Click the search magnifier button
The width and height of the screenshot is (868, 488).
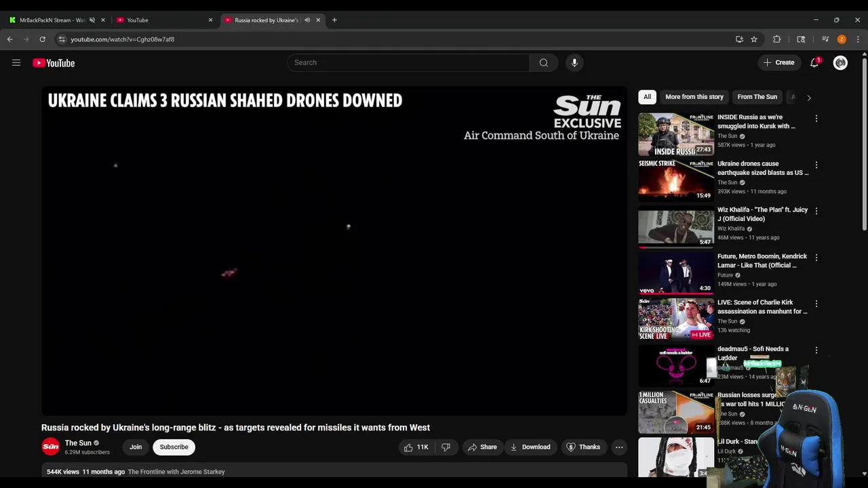544,63
